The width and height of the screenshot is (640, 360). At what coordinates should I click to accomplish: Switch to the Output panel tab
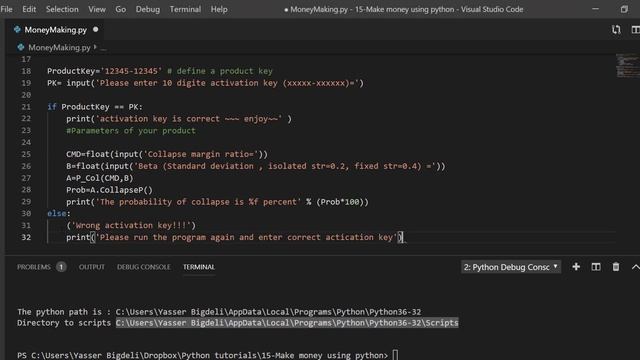pos(92,267)
